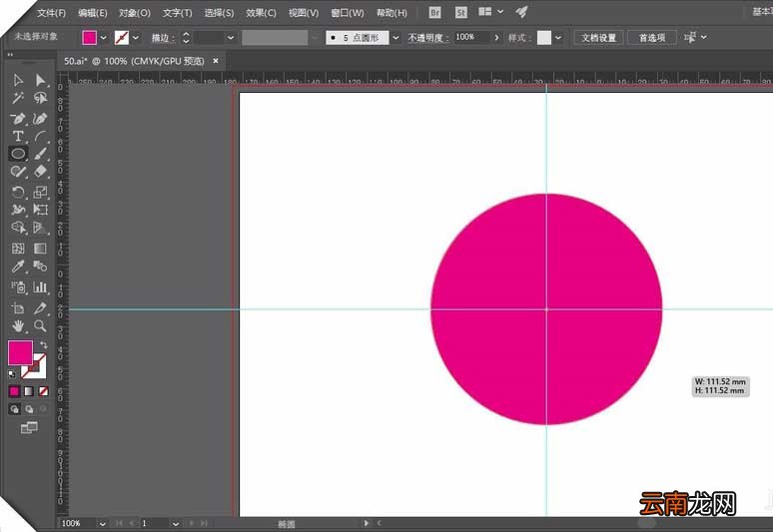Choose the Lasso tool
This screenshot has height=532, width=773.
pyautogui.click(x=40, y=98)
